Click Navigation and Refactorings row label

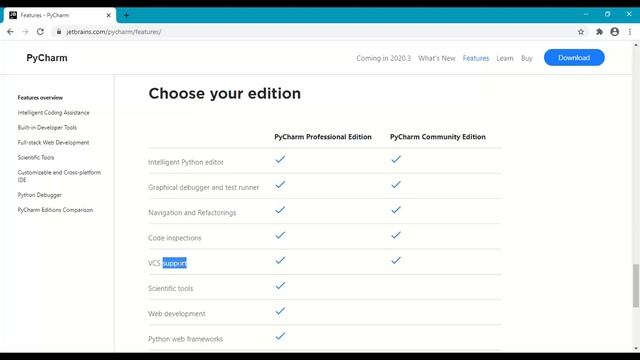coord(192,213)
